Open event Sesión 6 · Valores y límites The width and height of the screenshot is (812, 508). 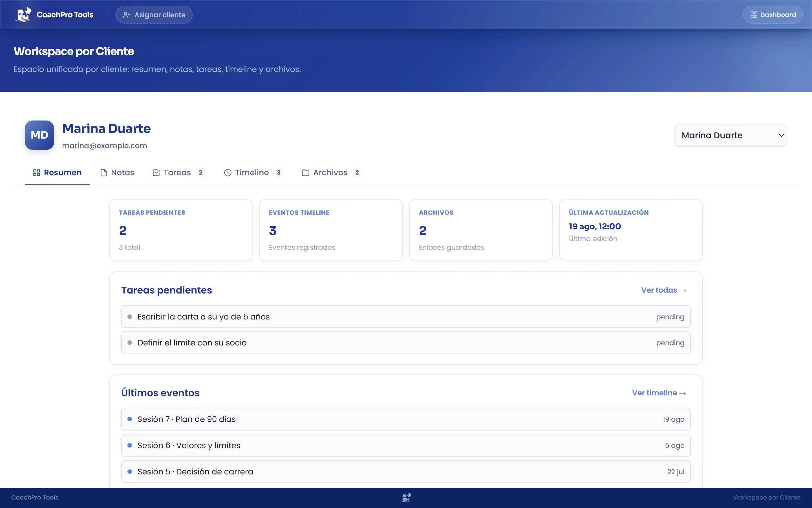pyautogui.click(x=406, y=446)
